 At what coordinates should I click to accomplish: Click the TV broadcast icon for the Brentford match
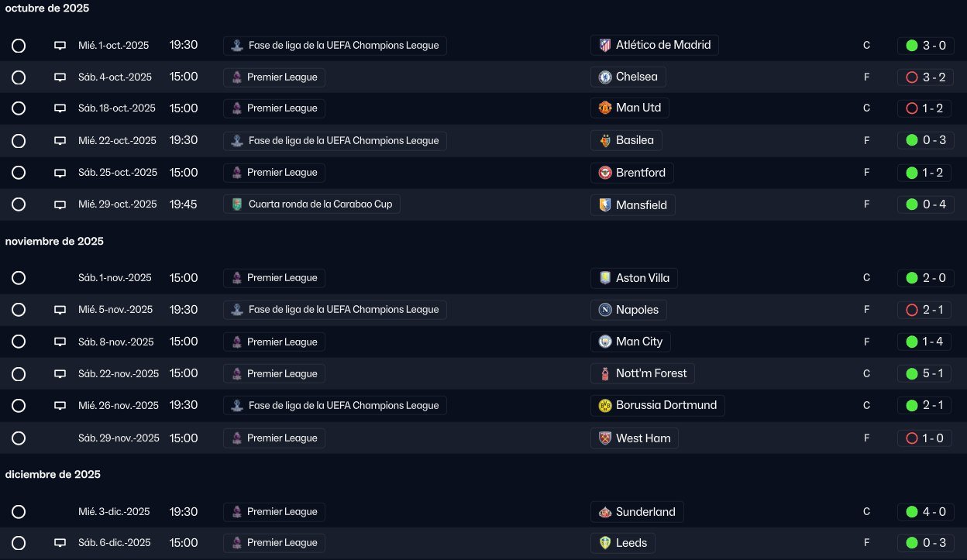pos(60,173)
